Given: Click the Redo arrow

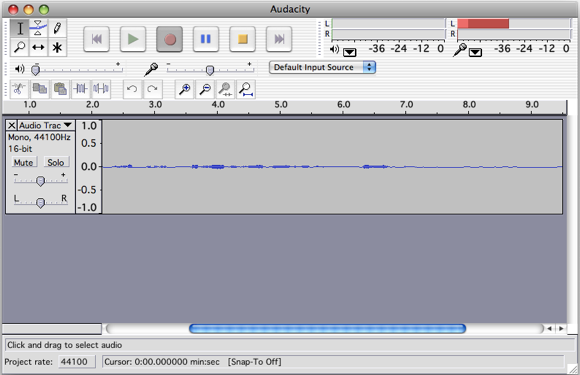Looking at the screenshot, I should tap(152, 89).
